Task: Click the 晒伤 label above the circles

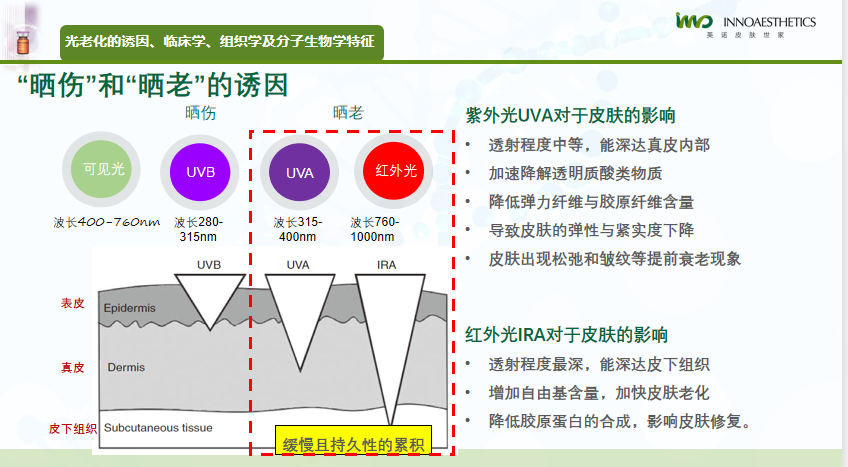Action: (x=200, y=112)
